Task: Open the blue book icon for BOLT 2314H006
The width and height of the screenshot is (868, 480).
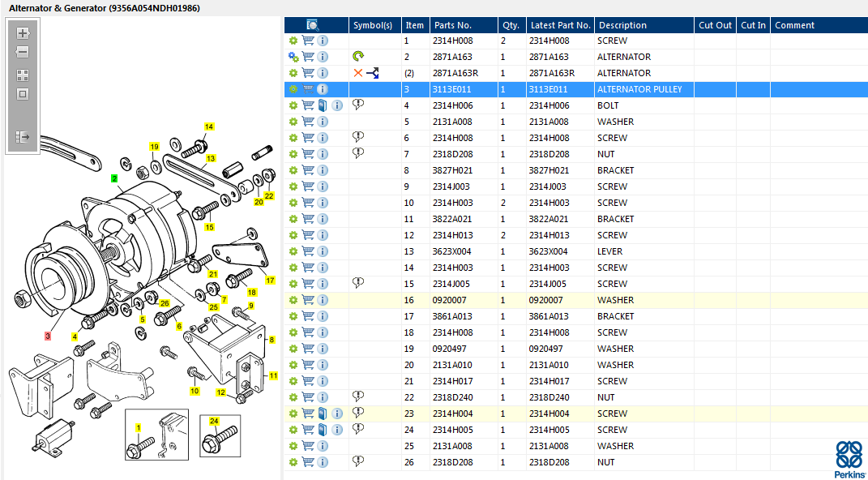Action: coord(323,105)
